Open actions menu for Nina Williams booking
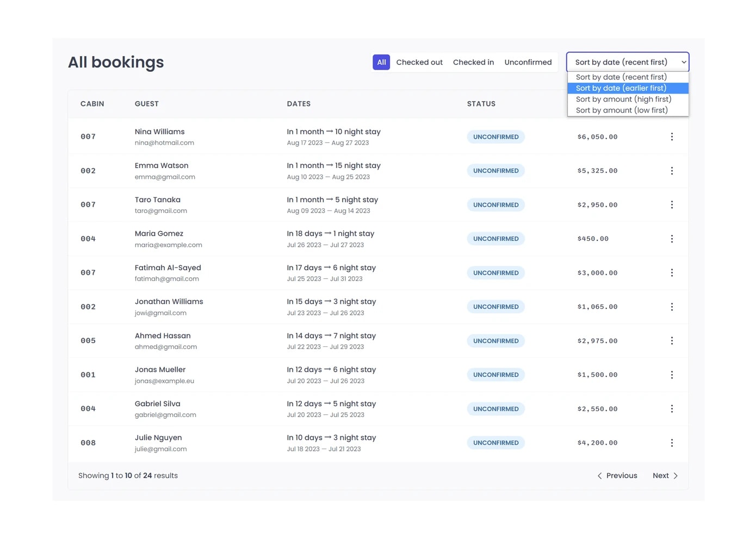This screenshot has height=540, width=756. pos(672,137)
